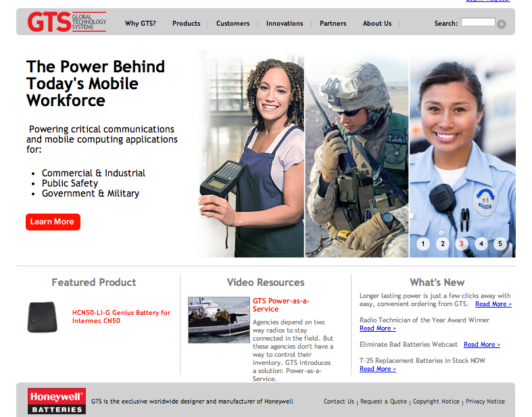Select the active slide 3 indicator
Viewport: 532px width, 417px height.
(462, 243)
